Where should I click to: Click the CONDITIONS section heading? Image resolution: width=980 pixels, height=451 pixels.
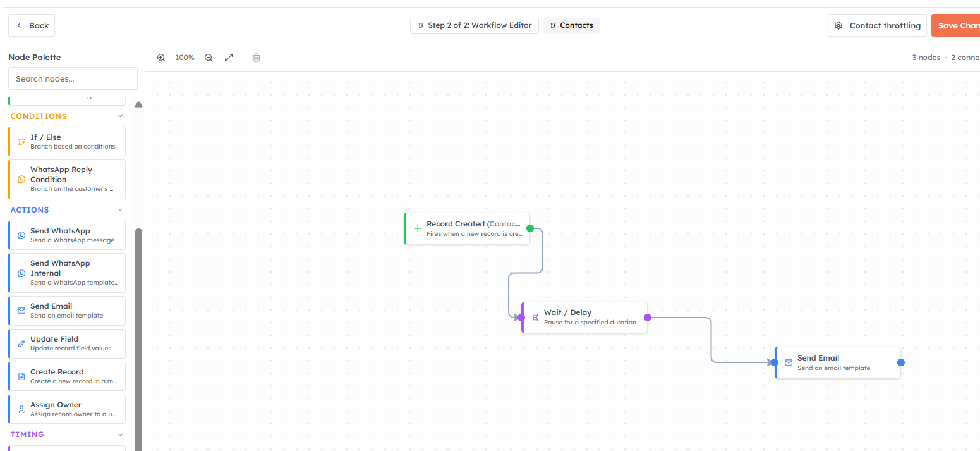click(x=39, y=116)
